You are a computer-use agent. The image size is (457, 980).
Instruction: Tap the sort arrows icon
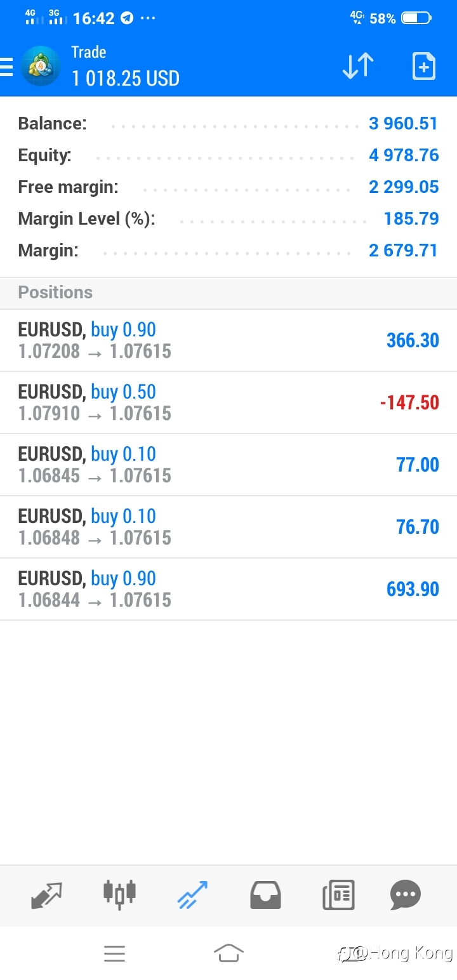[x=358, y=66]
